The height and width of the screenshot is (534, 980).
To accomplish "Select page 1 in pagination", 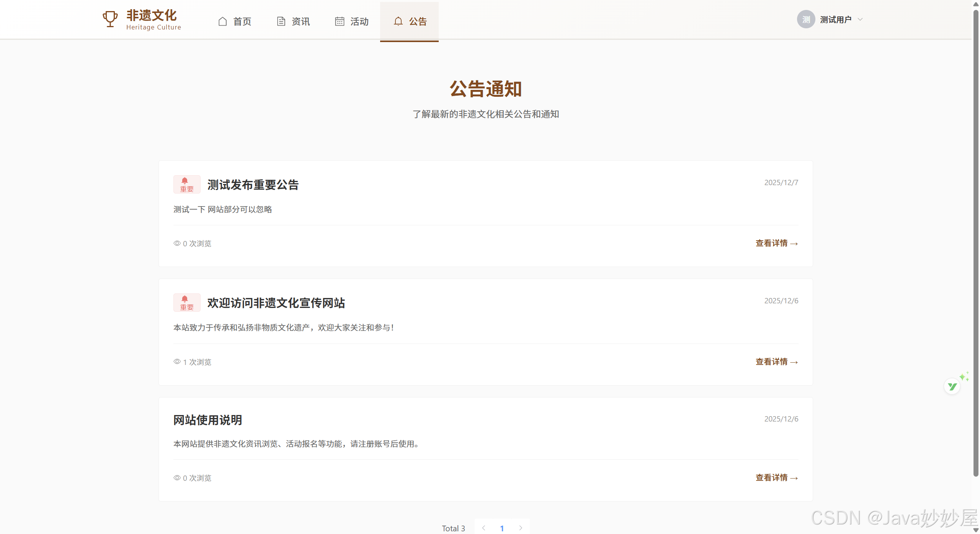I will [502, 528].
